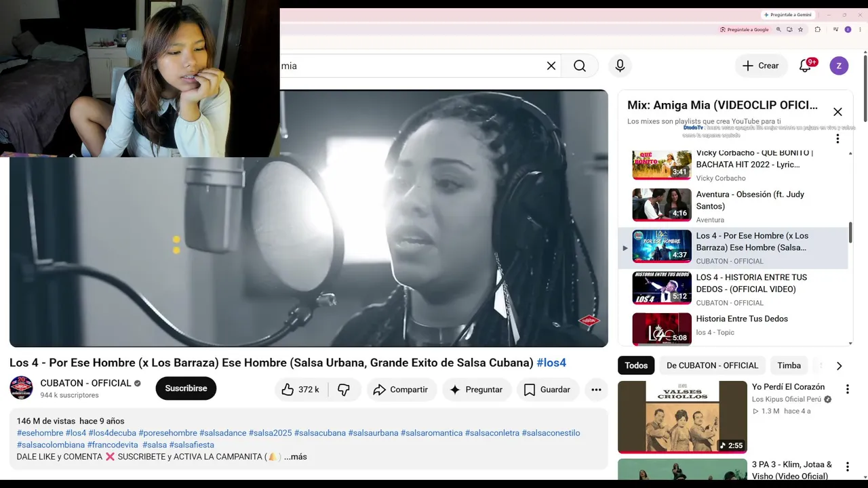Image resolution: width=868 pixels, height=488 pixels.
Task: Open options for 3 PA 3 video
Action: [847, 467]
